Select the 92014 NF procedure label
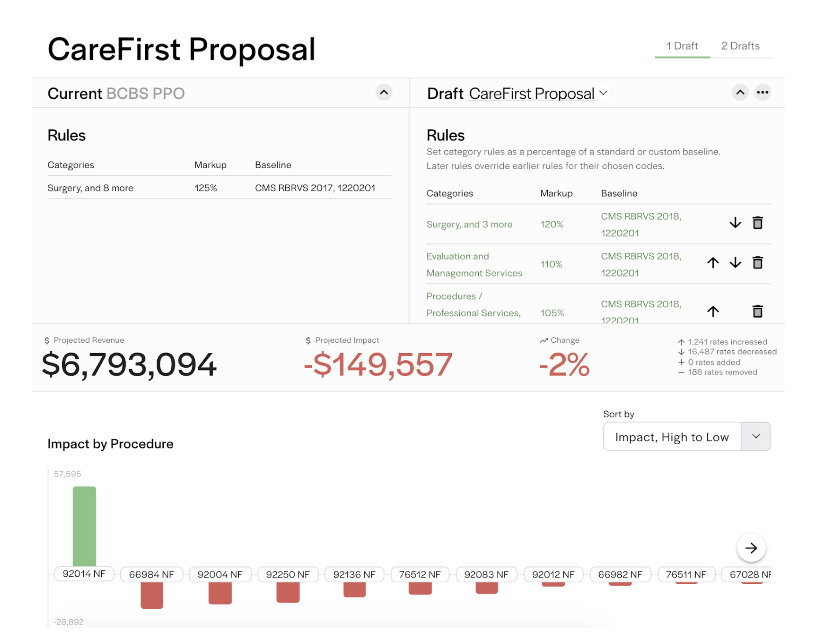Image resolution: width=813 pixels, height=644 pixels. tap(84, 574)
